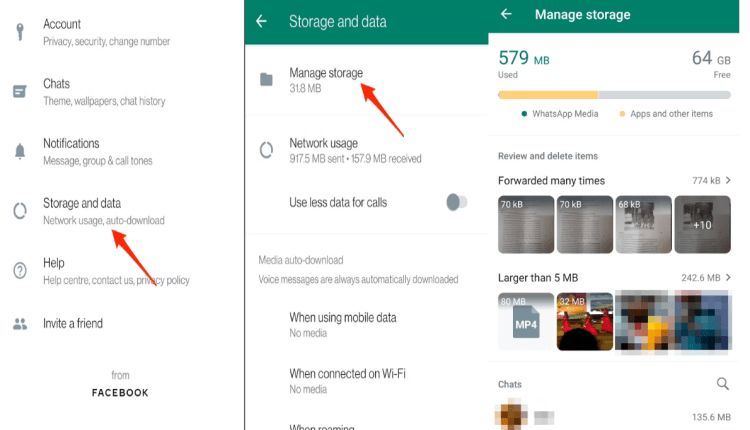750x430 pixels.
Task: Open the 80 MB MP4 file thumbnail
Action: click(526, 321)
